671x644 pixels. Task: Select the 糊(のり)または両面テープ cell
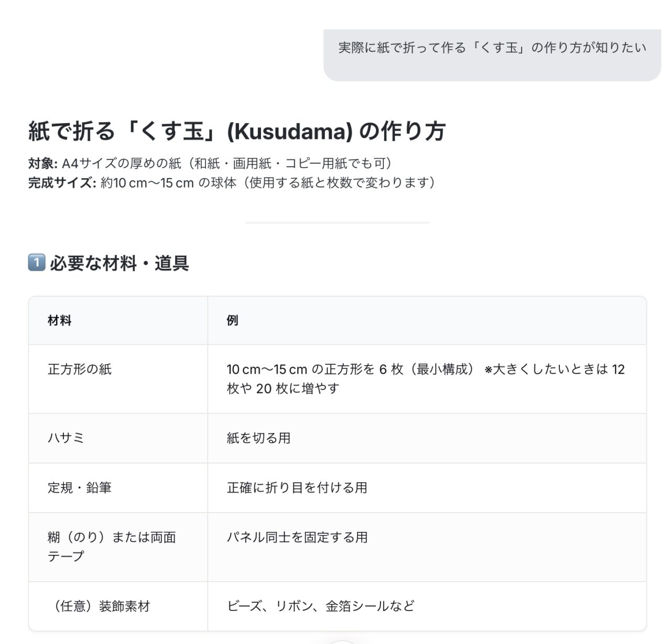[x=112, y=547]
